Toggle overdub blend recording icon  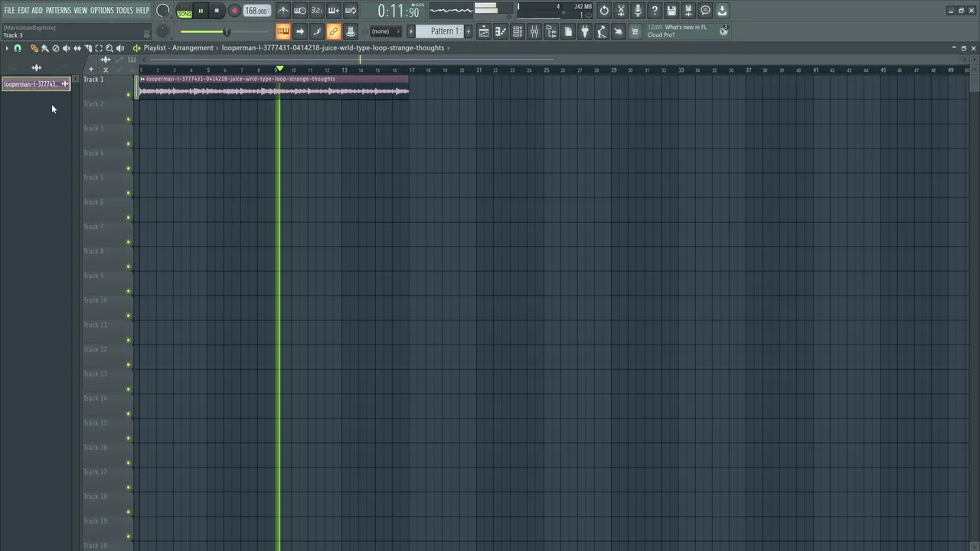[333, 11]
